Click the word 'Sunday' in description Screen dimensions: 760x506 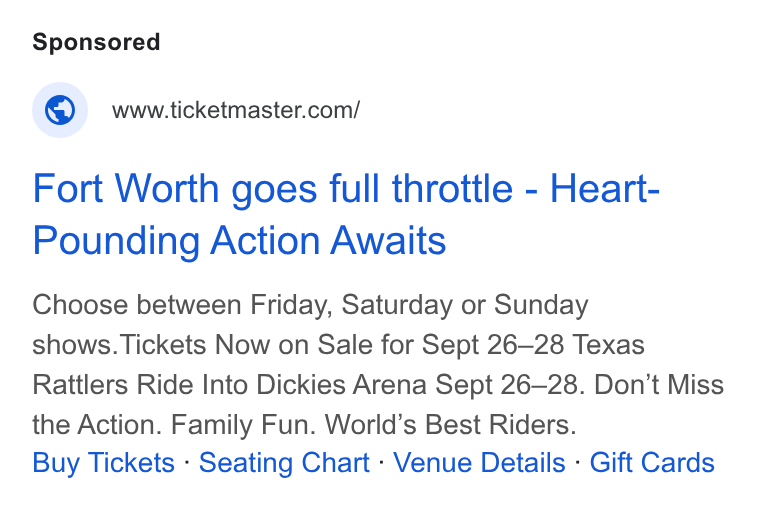[x=541, y=306]
